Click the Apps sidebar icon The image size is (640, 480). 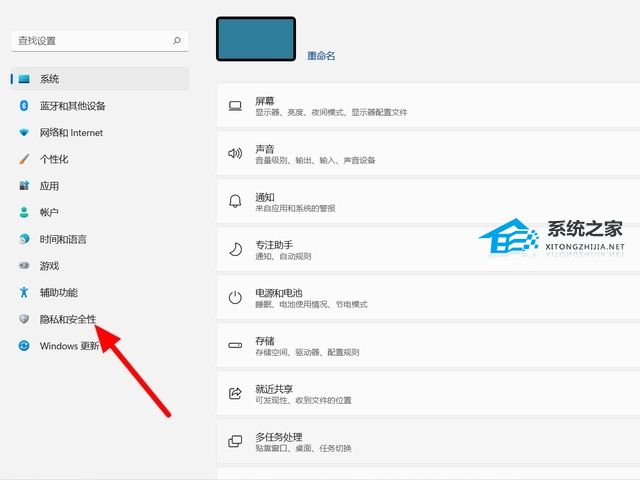click(24, 186)
